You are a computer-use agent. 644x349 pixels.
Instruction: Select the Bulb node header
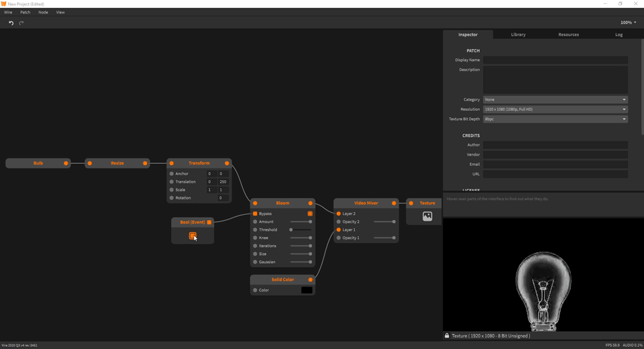tap(38, 163)
